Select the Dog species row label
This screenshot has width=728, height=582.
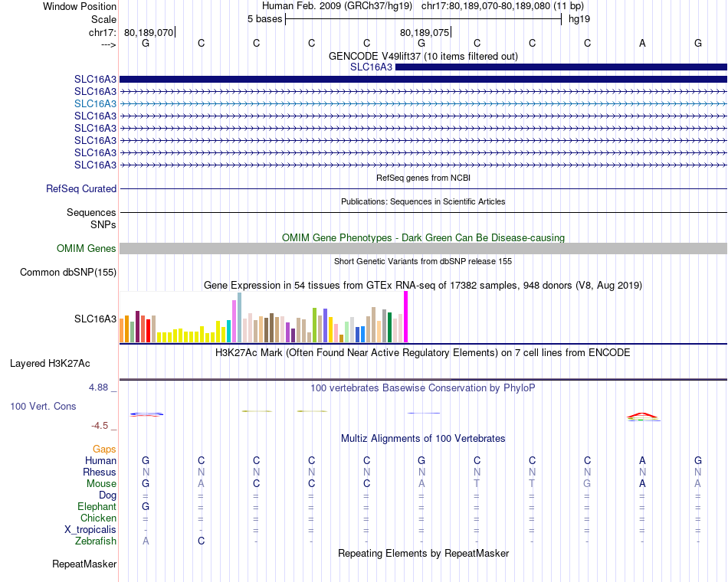pos(108,495)
